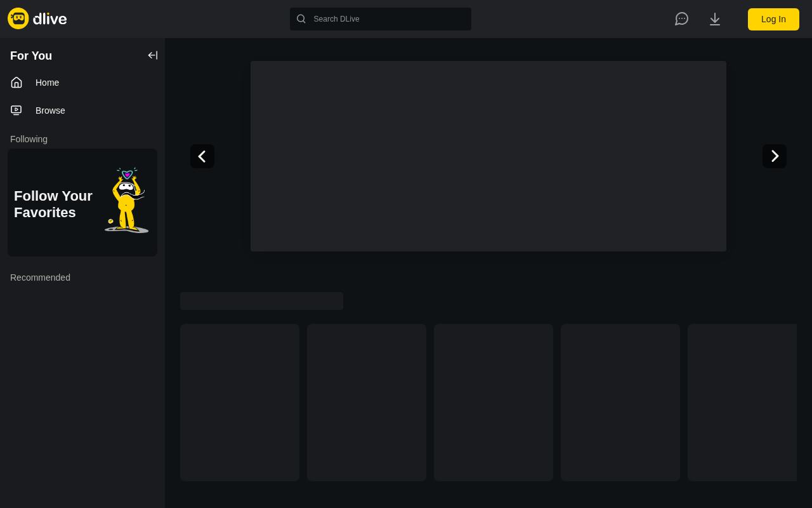Click the dancing mascot illustration
The width and height of the screenshot is (812, 508).
(127, 200)
